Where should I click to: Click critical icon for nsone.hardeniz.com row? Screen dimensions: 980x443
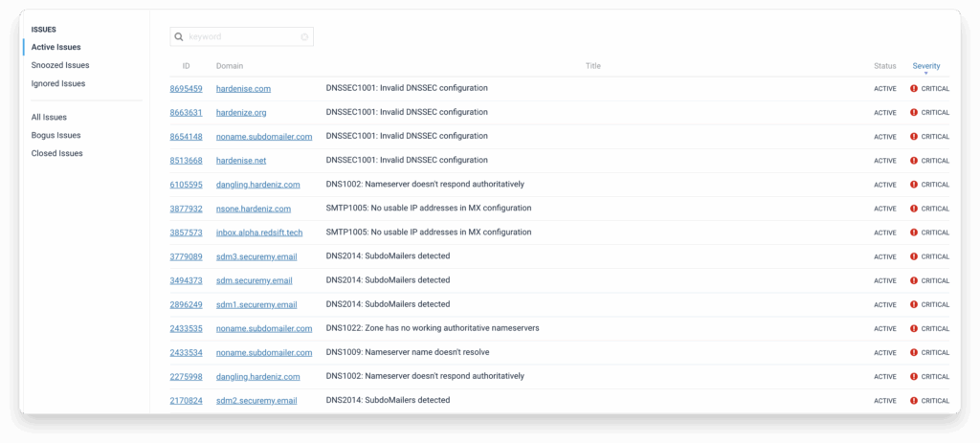tap(914, 209)
